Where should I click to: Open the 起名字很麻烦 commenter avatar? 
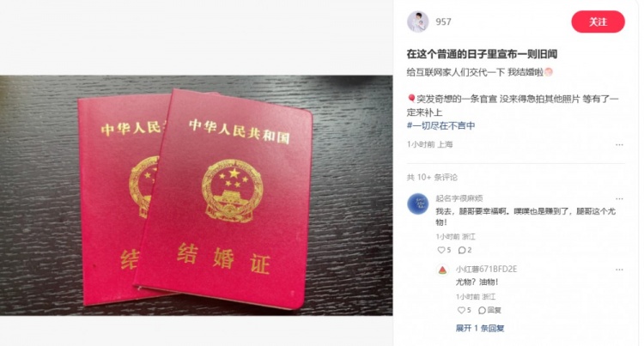tap(417, 203)
